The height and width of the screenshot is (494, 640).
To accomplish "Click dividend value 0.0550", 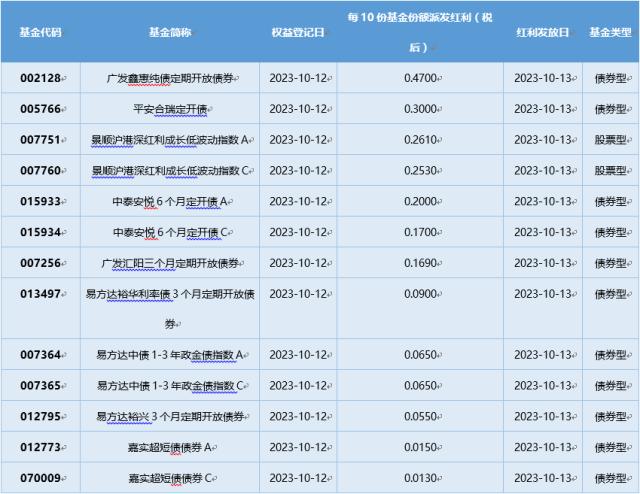I will (x=420, y=416).
